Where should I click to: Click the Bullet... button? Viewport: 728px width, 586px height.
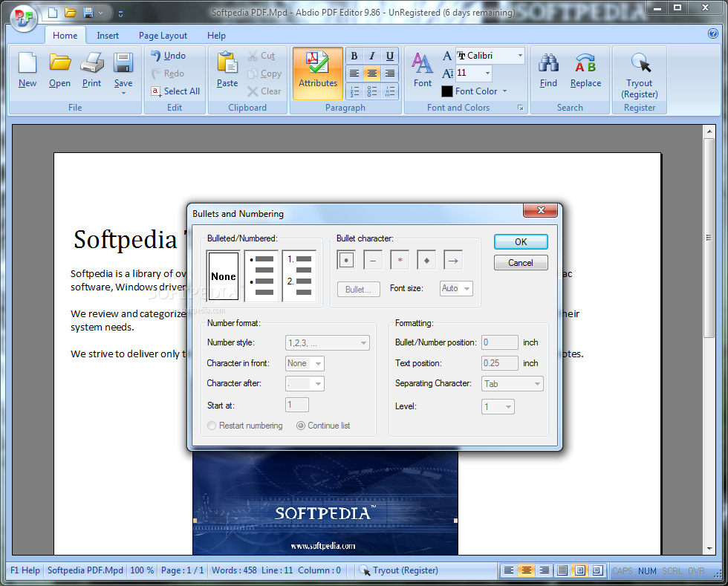pyautogui.click(x=358, y=289)
